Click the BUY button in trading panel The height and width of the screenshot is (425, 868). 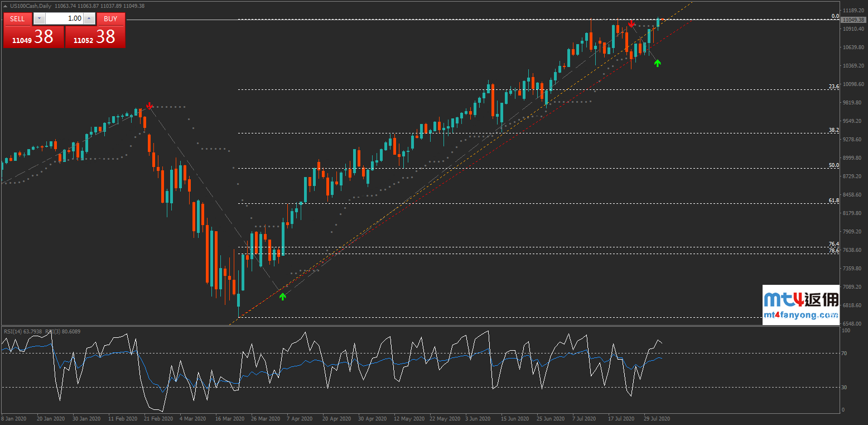tap(110, 18)
